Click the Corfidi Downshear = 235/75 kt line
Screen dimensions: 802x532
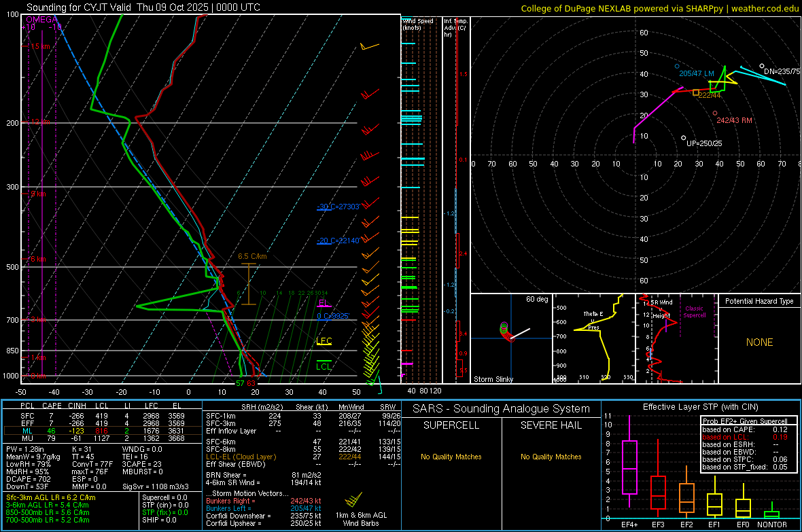pos(263,516)
